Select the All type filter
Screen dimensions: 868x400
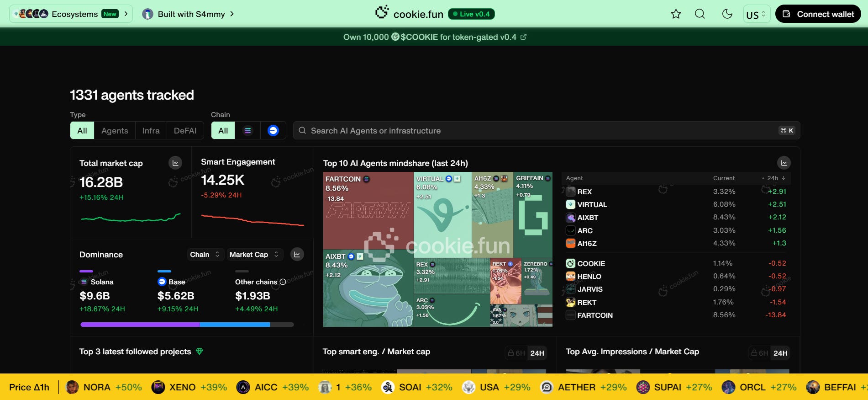pyautogui.click(x=82, y=131)
